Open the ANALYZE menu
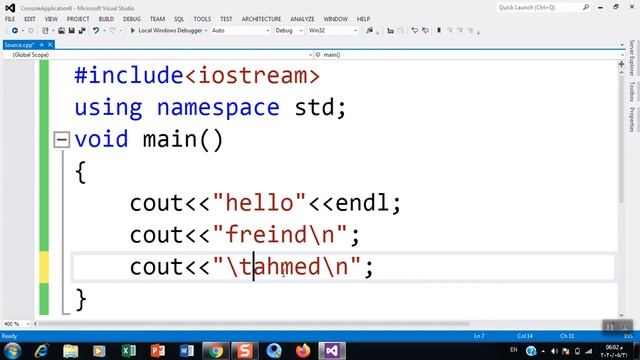This screenshot has height=360, width=640. point(302,19)
